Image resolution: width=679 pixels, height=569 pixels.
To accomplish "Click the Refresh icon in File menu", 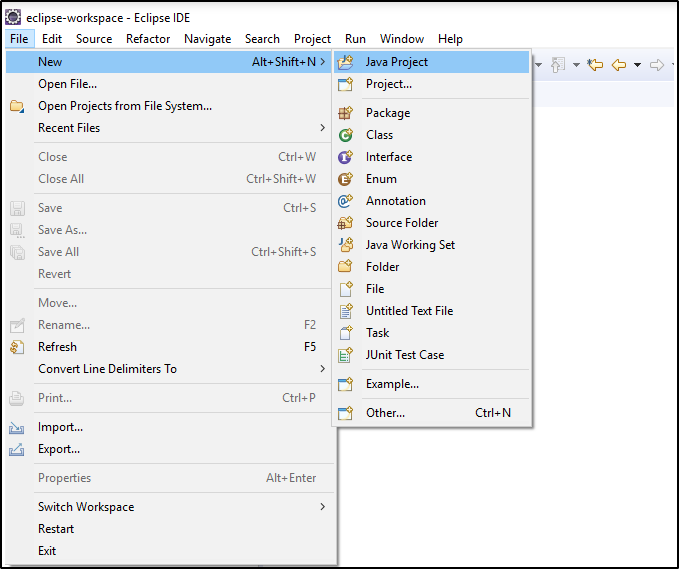I will pyautogui.click(x=17, y=347).
